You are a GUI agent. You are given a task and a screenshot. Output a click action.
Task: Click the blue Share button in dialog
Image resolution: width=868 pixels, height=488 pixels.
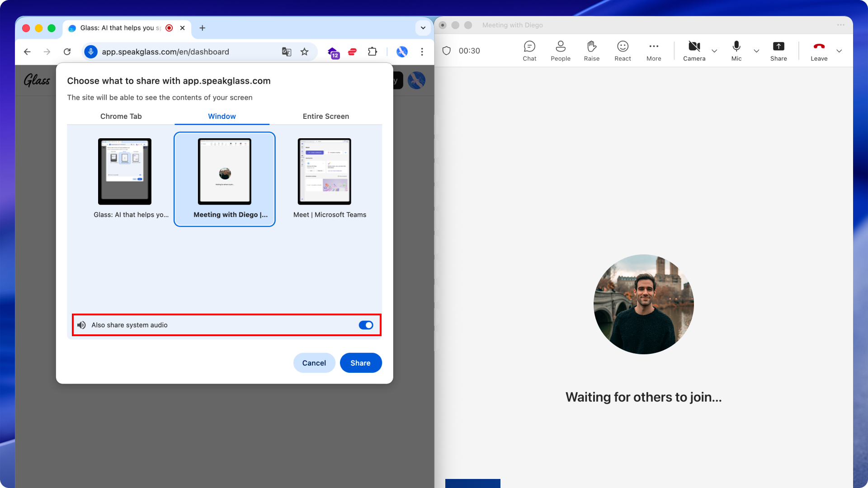coord(360,363)
